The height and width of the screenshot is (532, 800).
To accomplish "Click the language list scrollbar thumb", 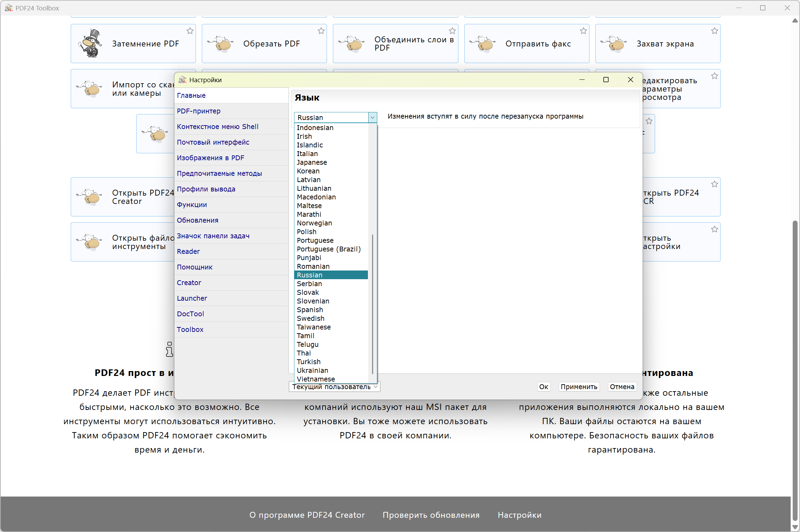I will [372, 304].
